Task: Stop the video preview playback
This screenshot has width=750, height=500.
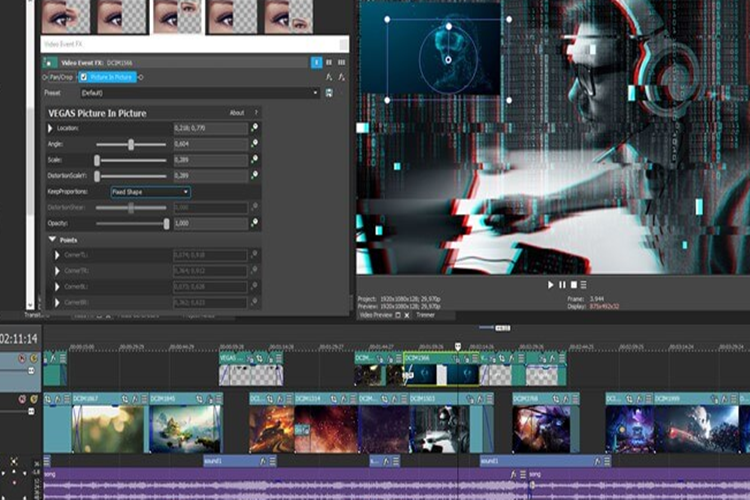Action: [x=574, y=285]
